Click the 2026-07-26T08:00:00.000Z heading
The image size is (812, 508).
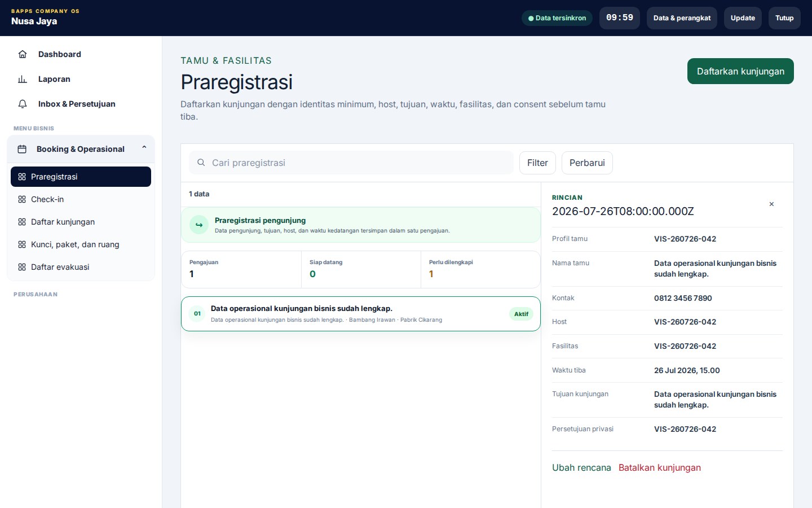click(623, 211)
